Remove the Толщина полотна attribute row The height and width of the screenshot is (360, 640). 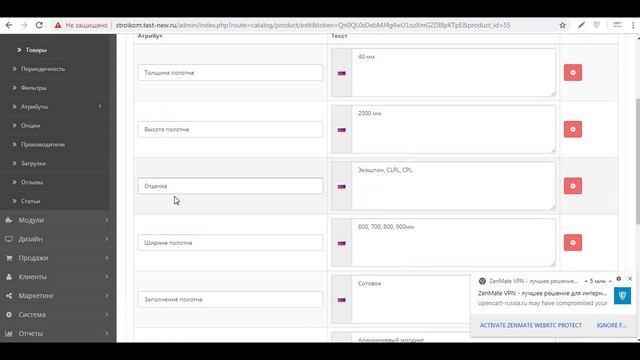coord(573,73)
